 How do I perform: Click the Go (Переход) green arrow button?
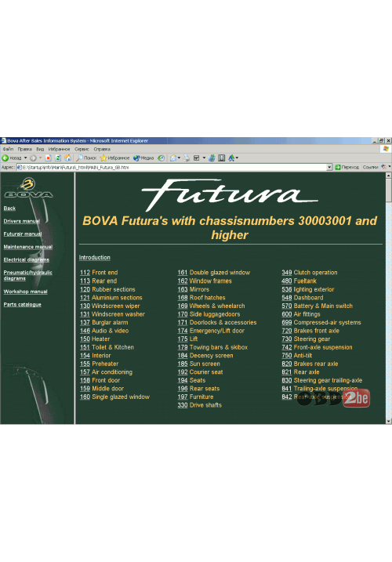(x=338, y=168)
